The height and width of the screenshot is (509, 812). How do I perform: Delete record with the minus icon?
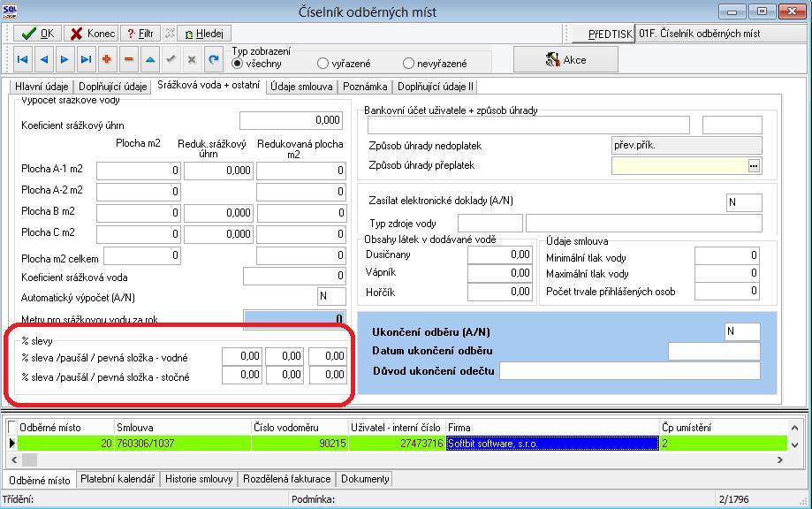[x=128, y=59]
